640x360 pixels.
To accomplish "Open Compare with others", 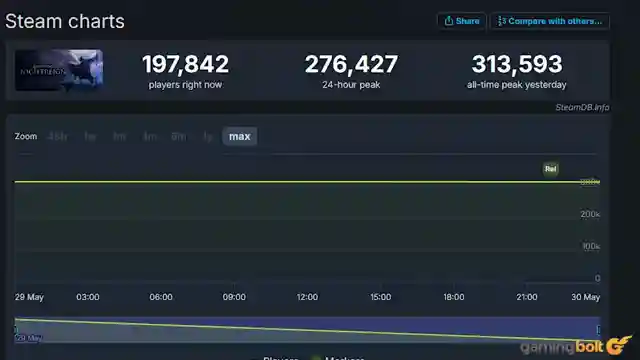I will point(550,21).
